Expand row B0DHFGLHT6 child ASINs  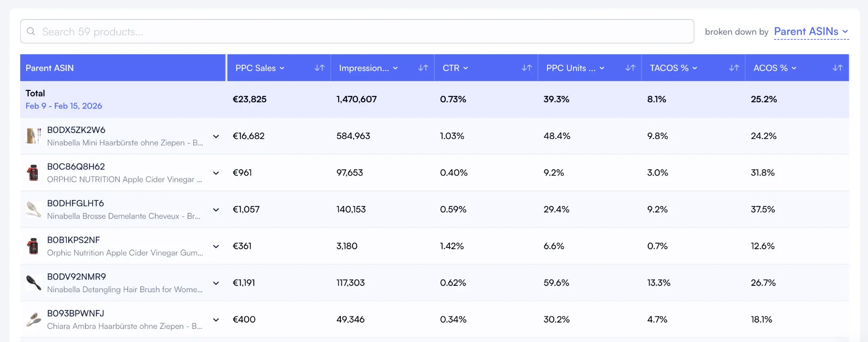(216, 209)
